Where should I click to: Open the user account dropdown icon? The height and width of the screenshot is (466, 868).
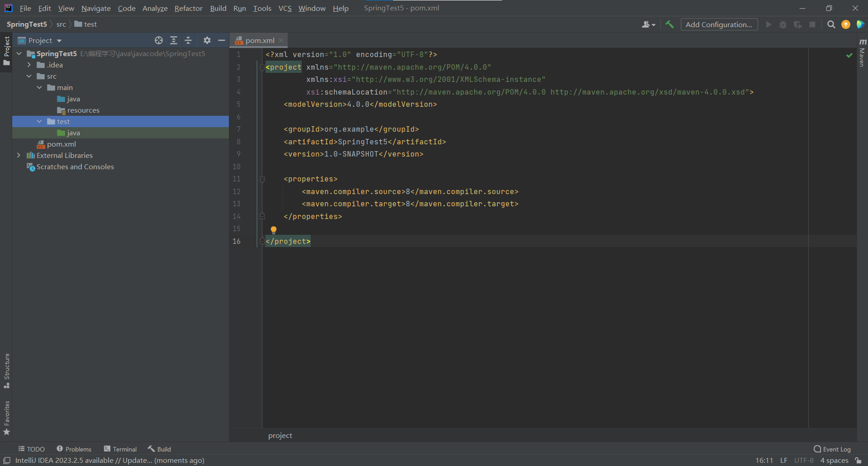tap(648, 24)
